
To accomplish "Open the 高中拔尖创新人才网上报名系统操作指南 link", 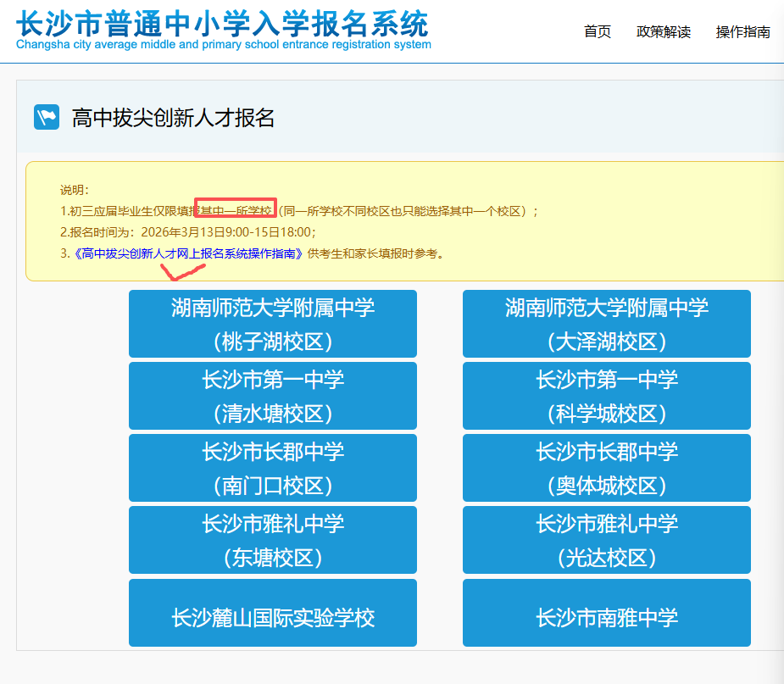I will click(188, 253).
